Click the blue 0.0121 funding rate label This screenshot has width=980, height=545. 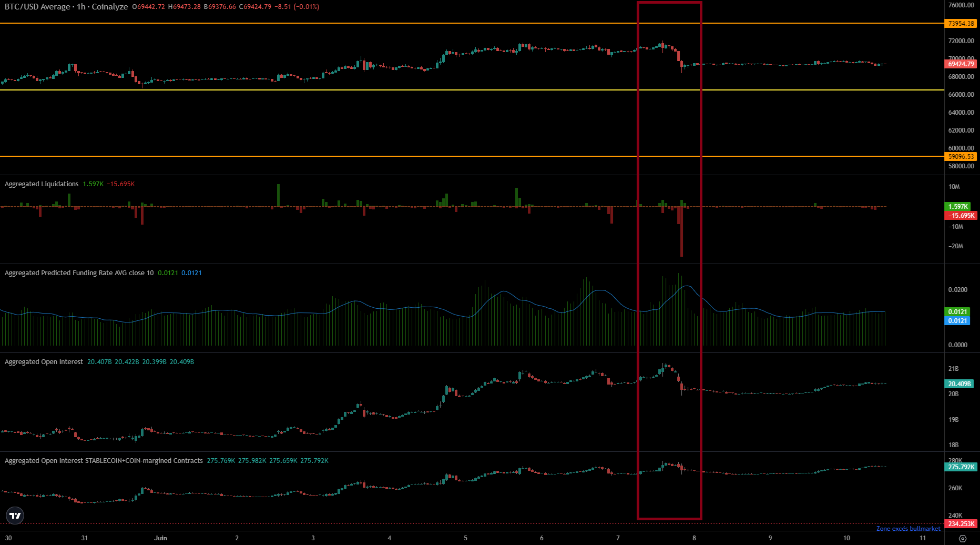pyautogui.click(x=958, y=320)
